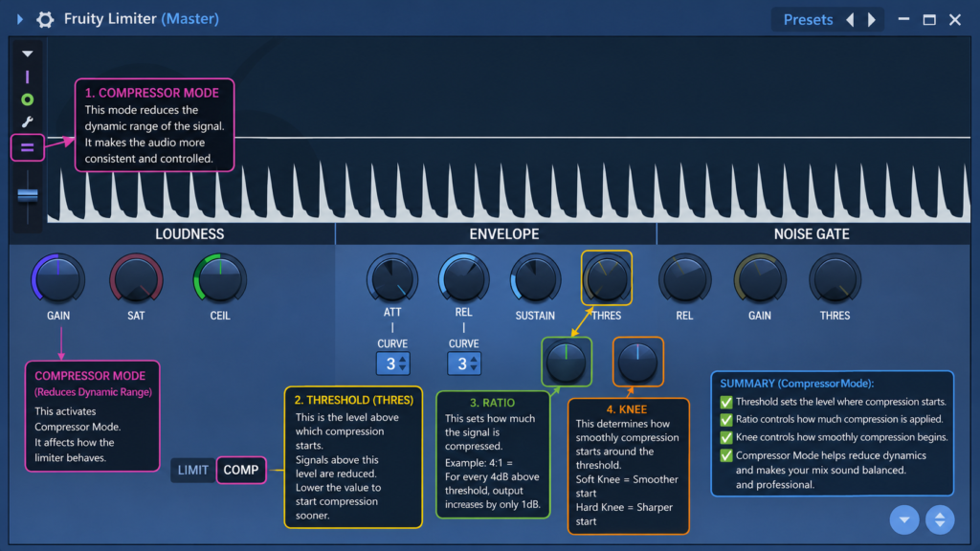Image resolution: width=980 pixels, height=551 pixels.
Task: Minimize the Fruity Limiter window
Action: pyautogui.click(x=903, y=19)
